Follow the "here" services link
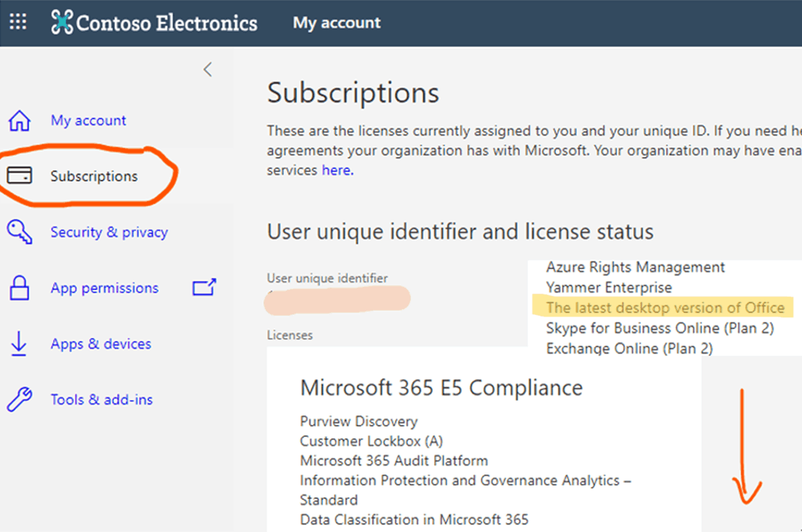 click(337, 170)
